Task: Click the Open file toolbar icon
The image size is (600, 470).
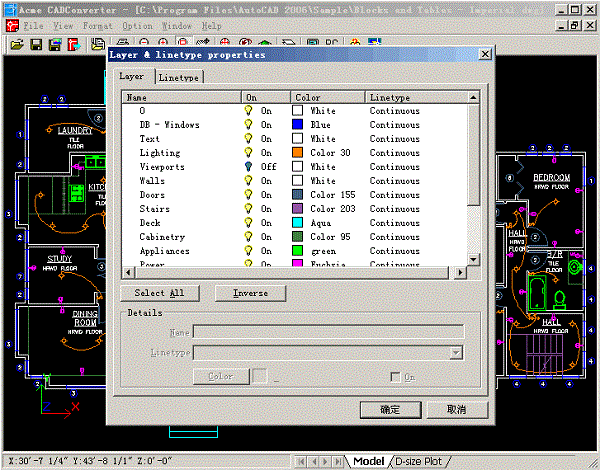Action: 17,45
